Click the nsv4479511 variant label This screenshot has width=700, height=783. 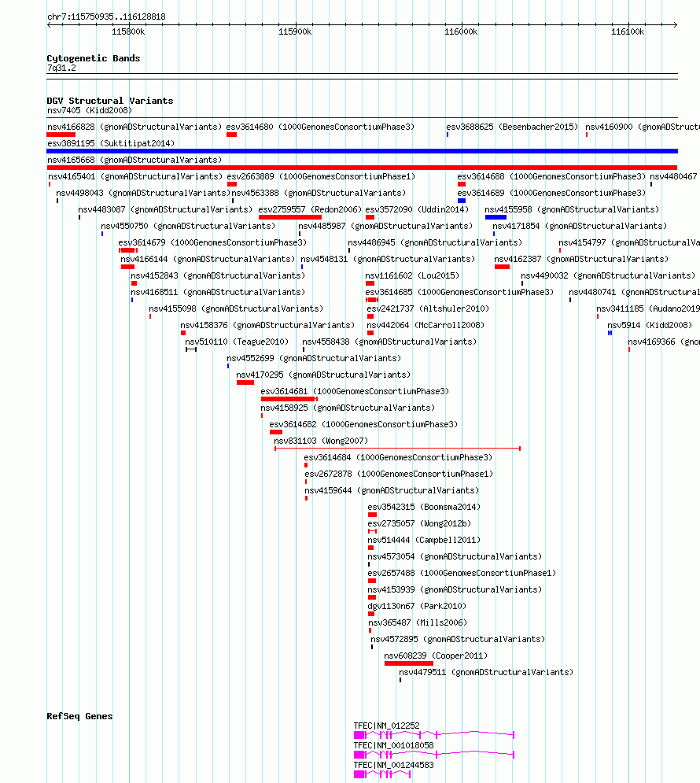point(486,672)
